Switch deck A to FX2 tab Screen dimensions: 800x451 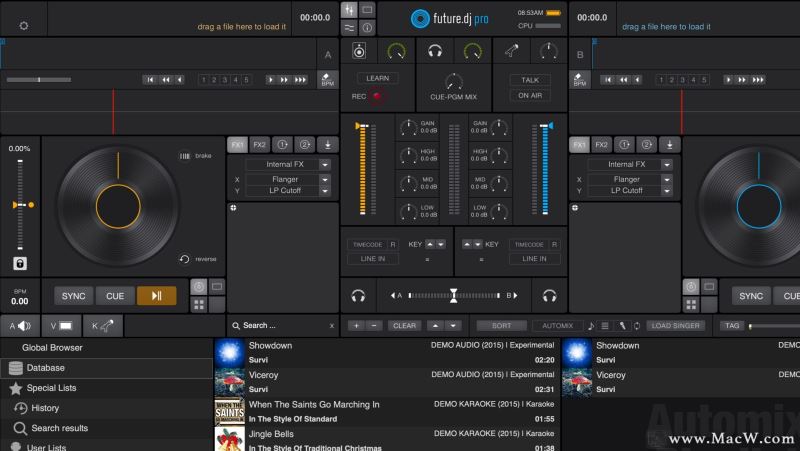[x=260, y=145]
